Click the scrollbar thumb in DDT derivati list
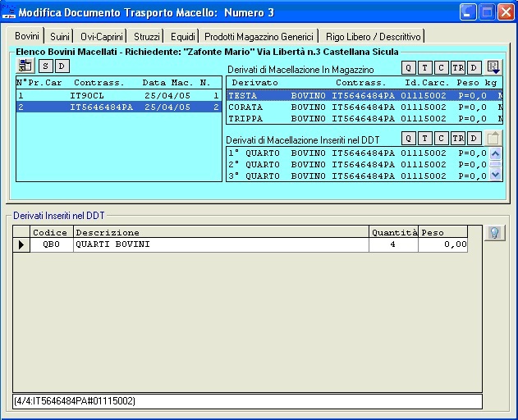This screenshot has width=518, height=420. (x=496, y=164)
